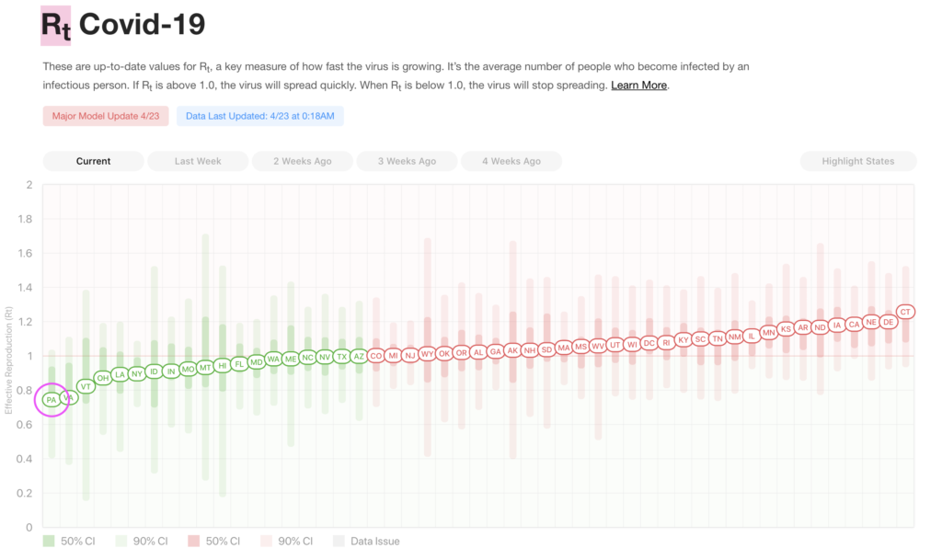Viewport: 942px width, 560px height.
Task: Select the PA state marker
Action: (x=52, y=400)
